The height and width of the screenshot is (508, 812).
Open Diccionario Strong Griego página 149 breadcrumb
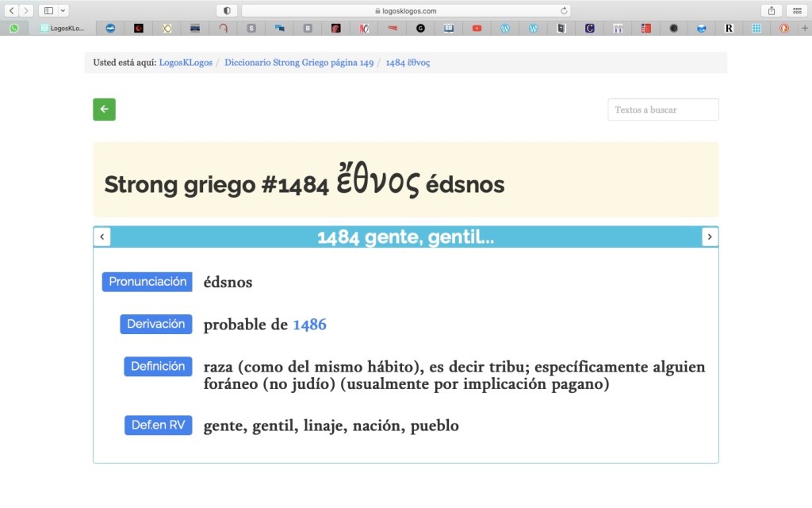(299, 63)
